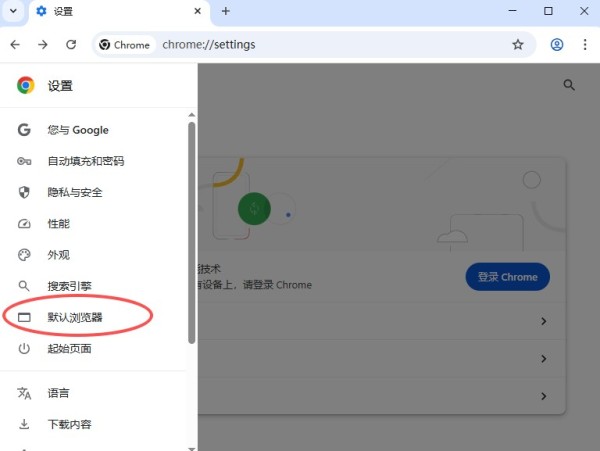Open 起始页面 section
The height and width of the screenshot is (451, 600).
pos(94,348)
